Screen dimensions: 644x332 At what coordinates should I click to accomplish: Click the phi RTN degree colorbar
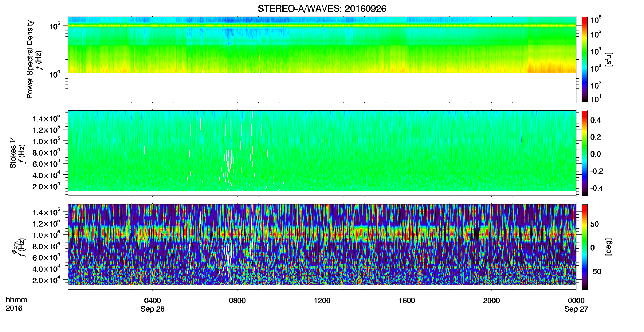pyautogui.click(x=584, y=247)
